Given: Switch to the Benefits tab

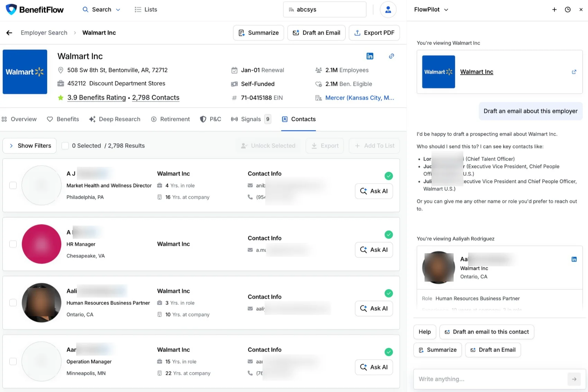Looking at the screenshot, I should pos(63,119).
